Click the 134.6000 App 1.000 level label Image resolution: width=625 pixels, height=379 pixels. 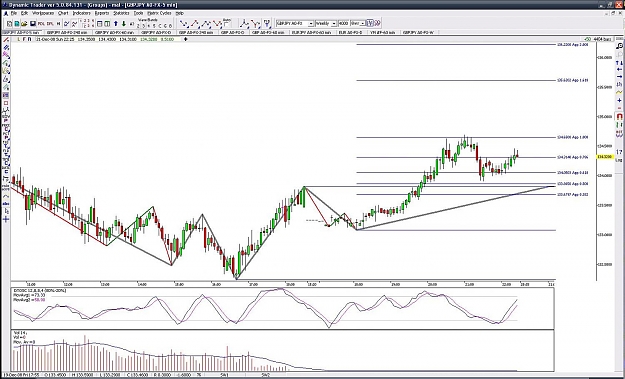(573, 137)
